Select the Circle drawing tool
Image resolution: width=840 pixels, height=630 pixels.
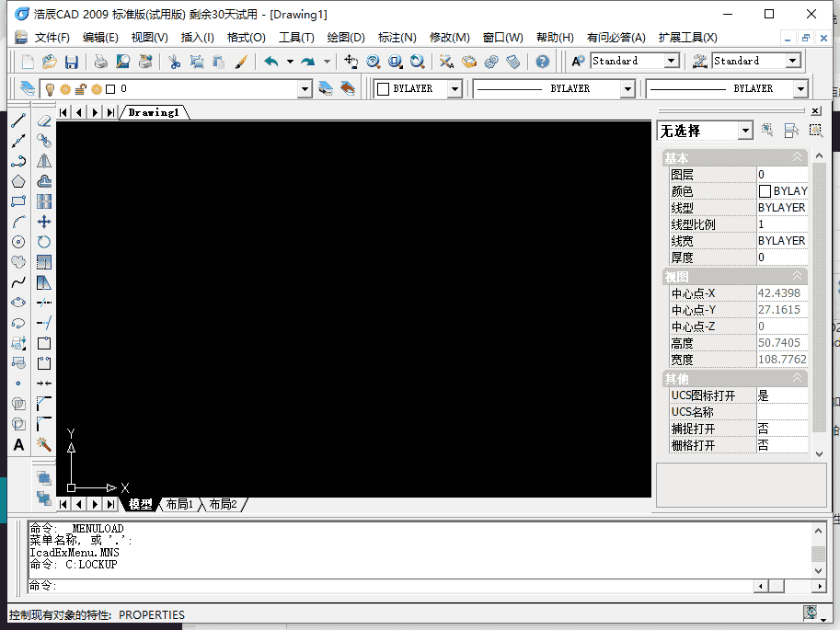[18, 242]
